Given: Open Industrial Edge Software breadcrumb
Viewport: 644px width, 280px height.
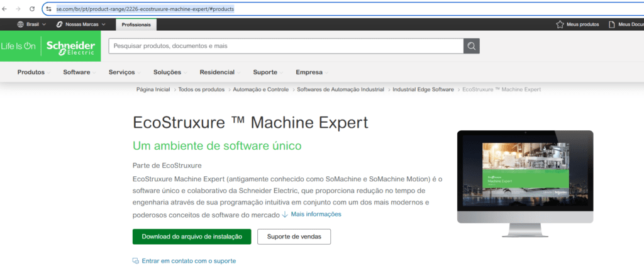Looking at the screenshot, I should [x=423, y=89].
